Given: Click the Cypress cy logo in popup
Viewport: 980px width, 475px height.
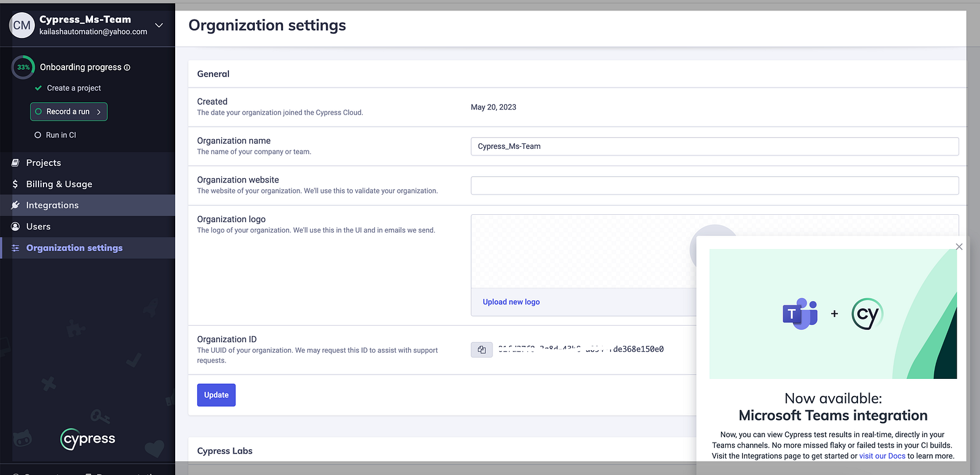Looking at the screenshot, I should coord(867,314).
